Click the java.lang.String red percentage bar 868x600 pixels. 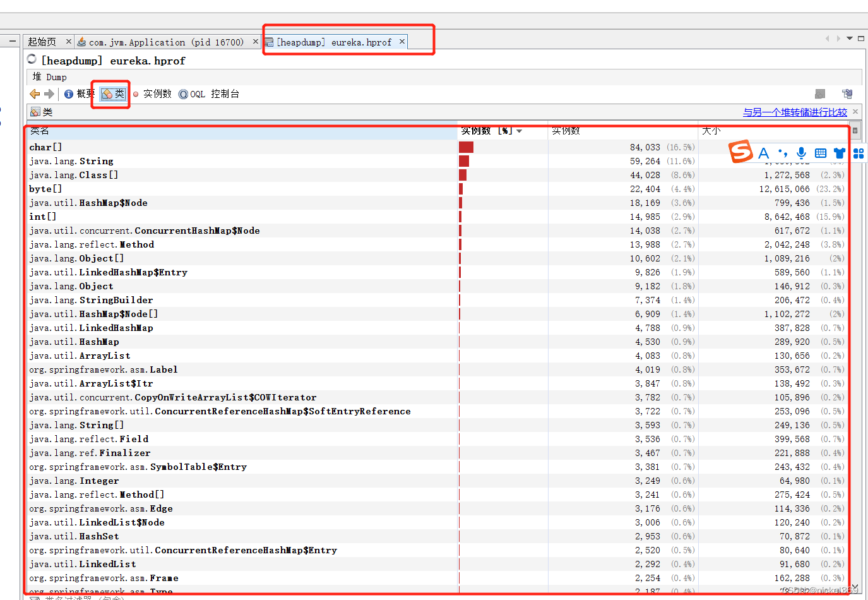(x=464, y=161)
